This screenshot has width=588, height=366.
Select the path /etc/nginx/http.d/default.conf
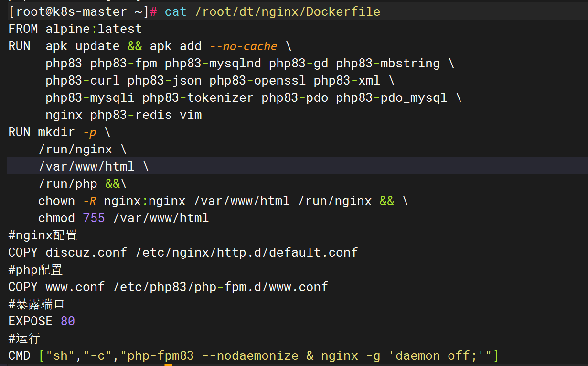pos(246,252)
